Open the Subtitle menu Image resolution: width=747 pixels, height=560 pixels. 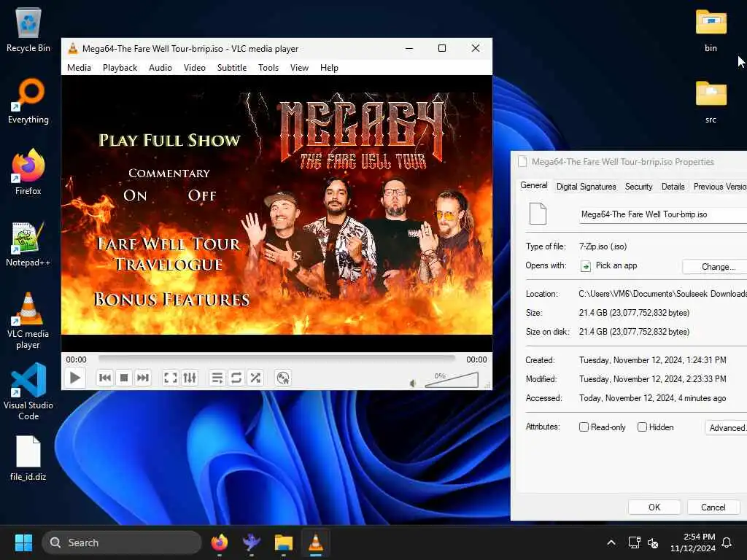pos(232,68)
